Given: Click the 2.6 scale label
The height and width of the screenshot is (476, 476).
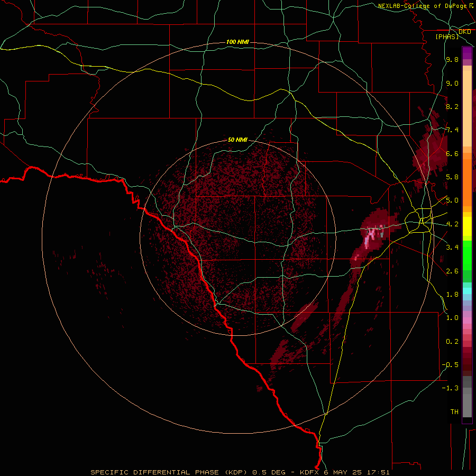Looking at the screenshot, I should [452, 271].
